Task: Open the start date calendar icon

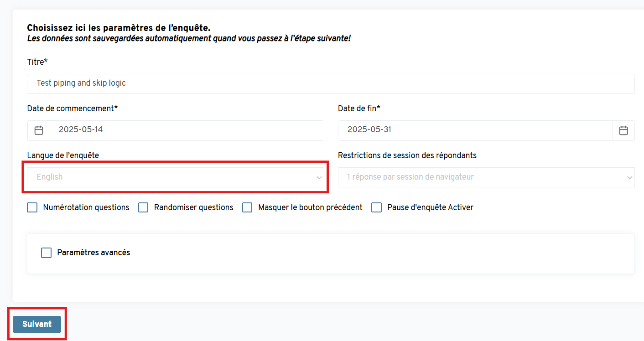Action: coord(39,130)
